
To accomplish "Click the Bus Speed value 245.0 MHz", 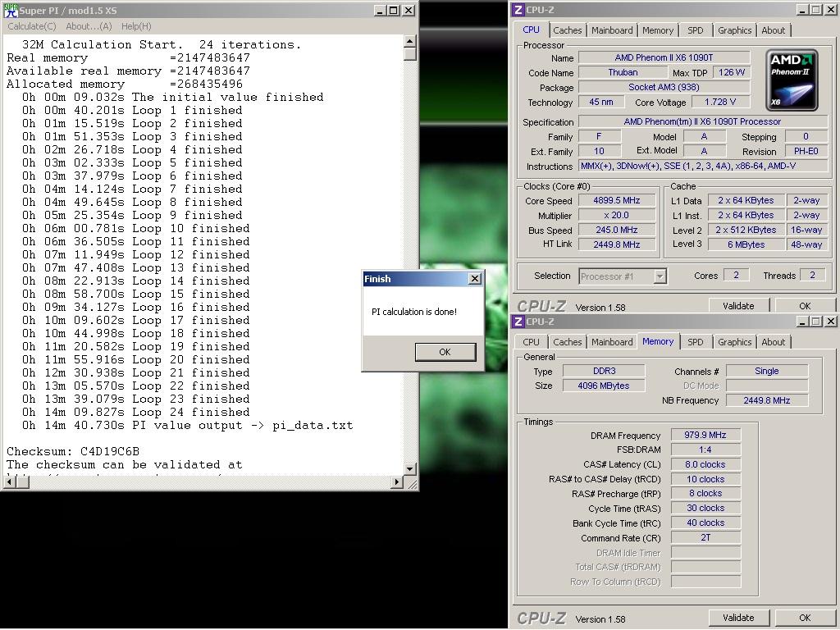I will click(617, 230).
